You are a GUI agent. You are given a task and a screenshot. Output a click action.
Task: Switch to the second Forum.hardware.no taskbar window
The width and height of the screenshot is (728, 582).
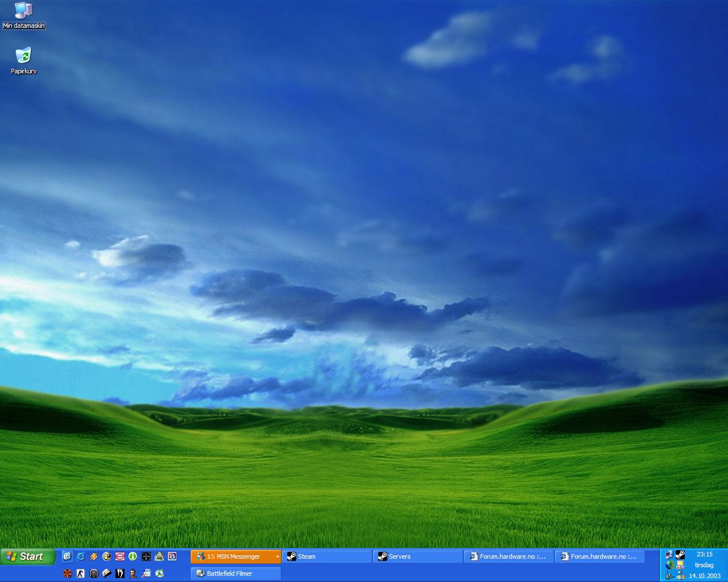click(600, 556)
